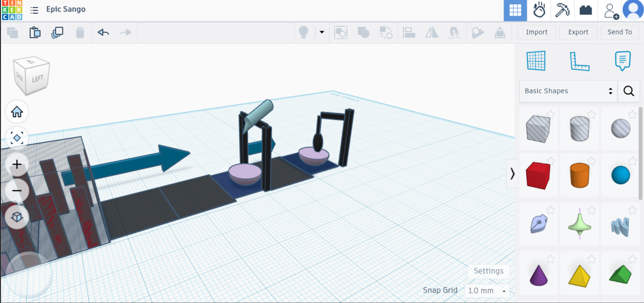Viewport: 644px width, 303px height.
Task: Toggle the Cruise magnet icon
Action: [x=454, y=32]
